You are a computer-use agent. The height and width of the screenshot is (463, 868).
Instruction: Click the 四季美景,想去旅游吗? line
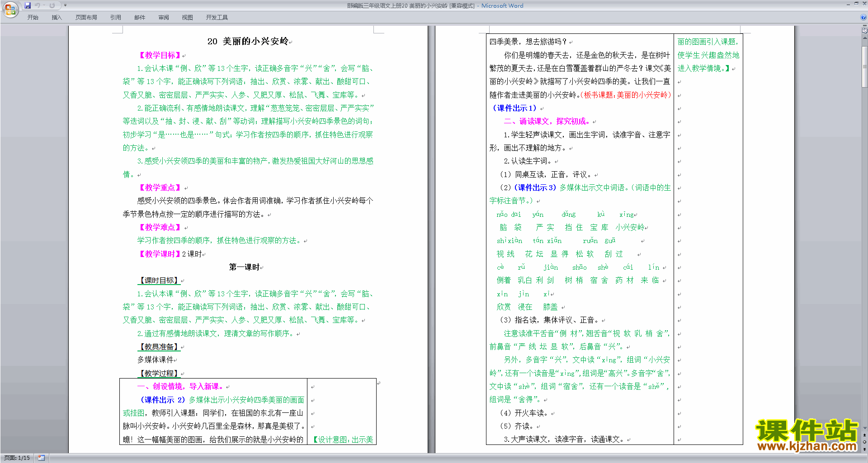click(x=528, y=42)
